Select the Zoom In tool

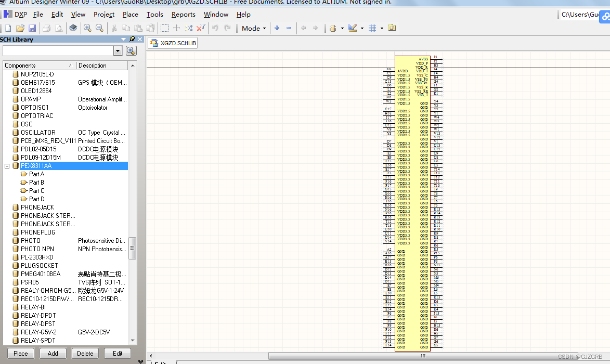[x=88, y=28]
